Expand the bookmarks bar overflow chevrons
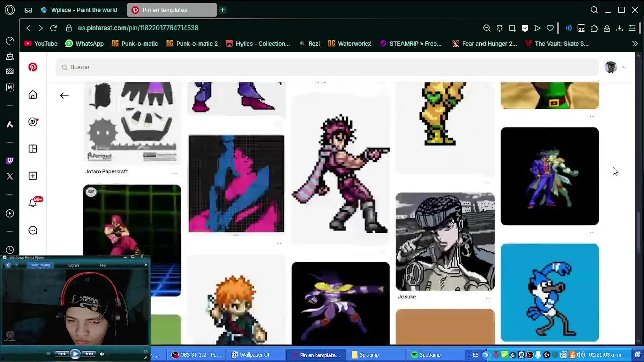Viewport: 644px width, 362px height. coord(635,44)
